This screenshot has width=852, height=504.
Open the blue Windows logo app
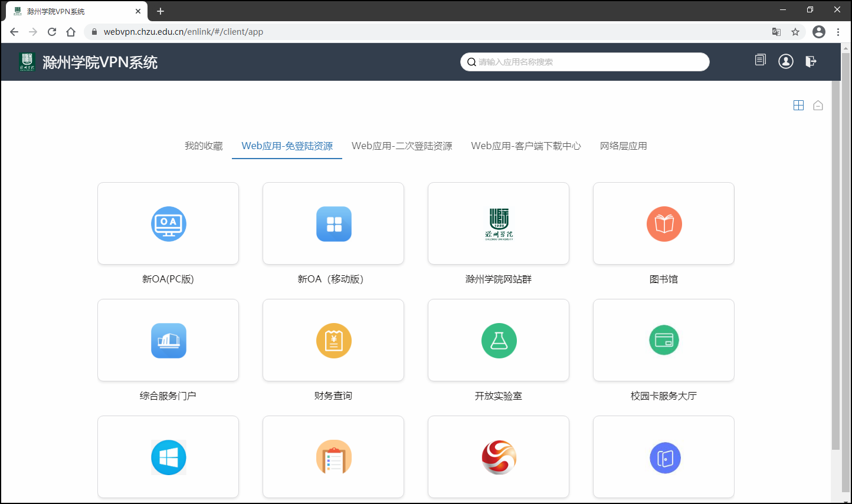(x=168, y=457)
